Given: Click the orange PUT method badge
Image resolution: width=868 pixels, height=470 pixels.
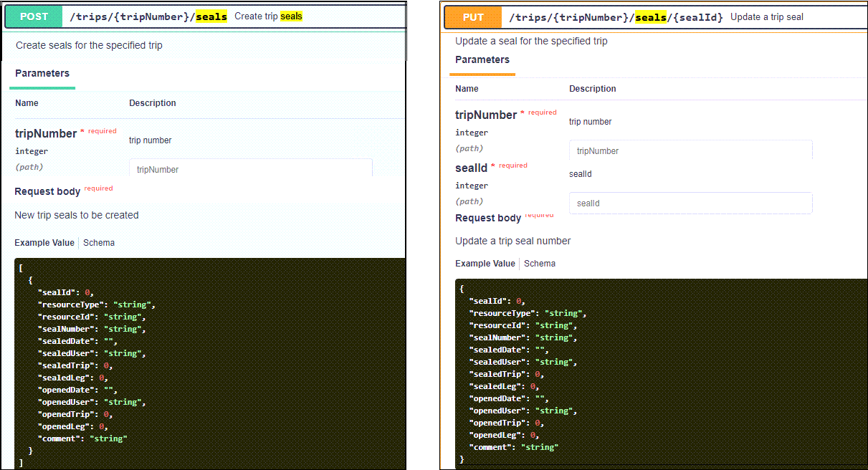Looking at the screenshot, I should 473,17.
